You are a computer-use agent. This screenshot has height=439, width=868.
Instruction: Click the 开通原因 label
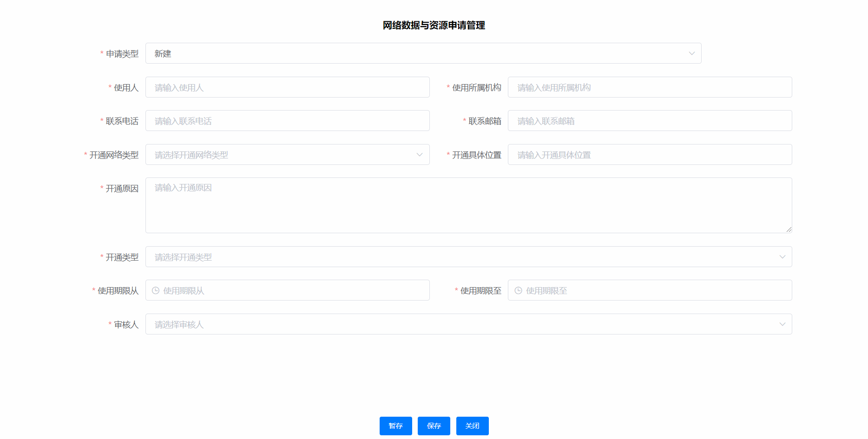(122, 189)
